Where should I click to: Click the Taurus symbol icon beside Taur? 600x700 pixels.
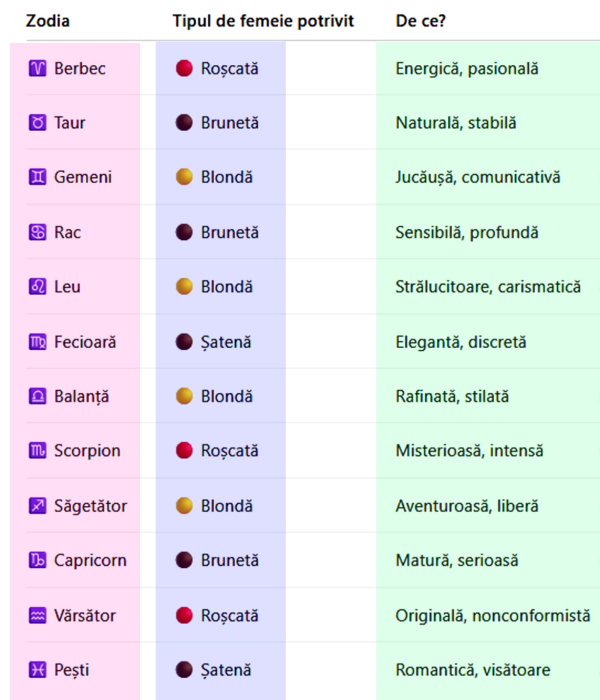(x=37, y=122)
